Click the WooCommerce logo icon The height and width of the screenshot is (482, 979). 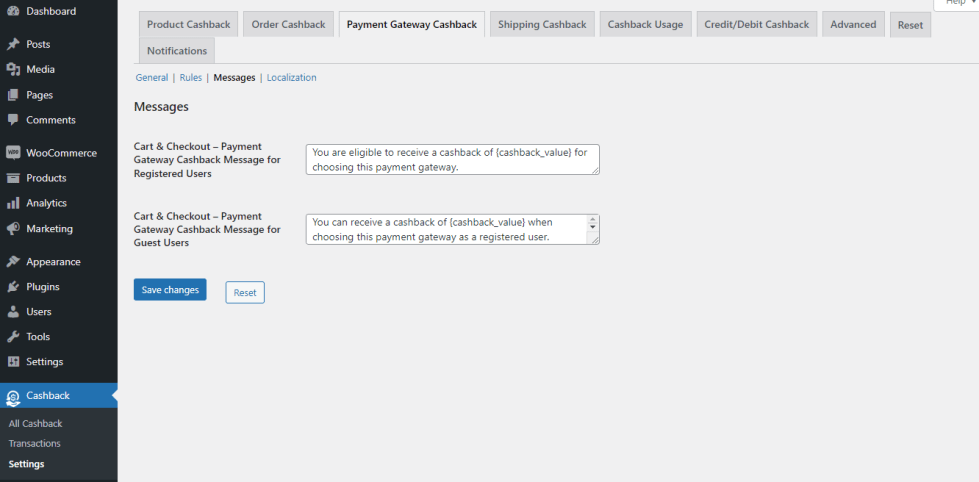coord(13,153)
